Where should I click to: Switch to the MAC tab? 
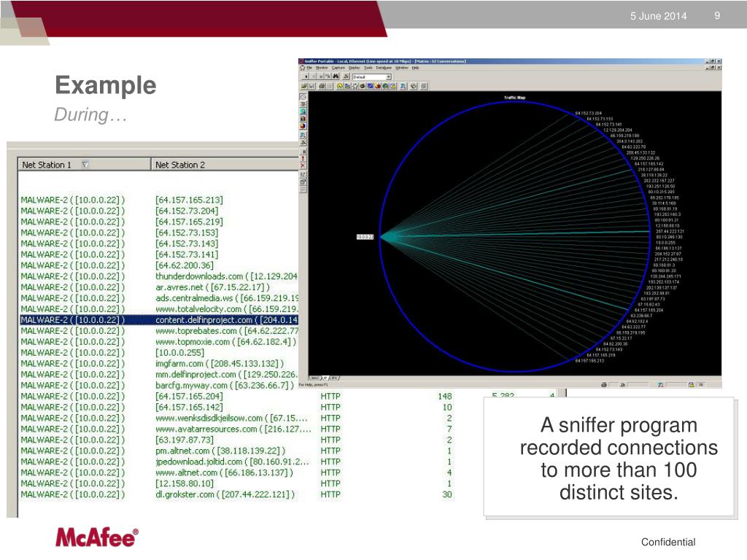point(315,378)
